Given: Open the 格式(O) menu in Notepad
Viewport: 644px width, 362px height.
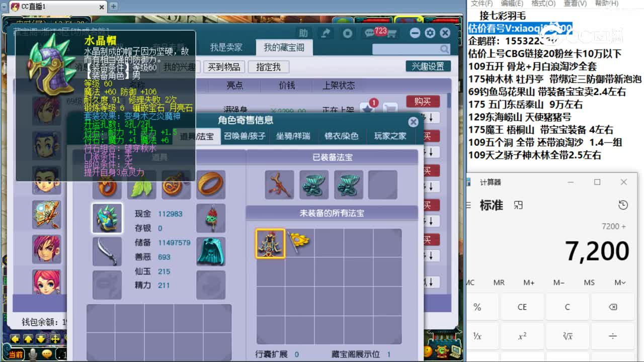Looking at the screenshot, I should [x=542, y=3].
